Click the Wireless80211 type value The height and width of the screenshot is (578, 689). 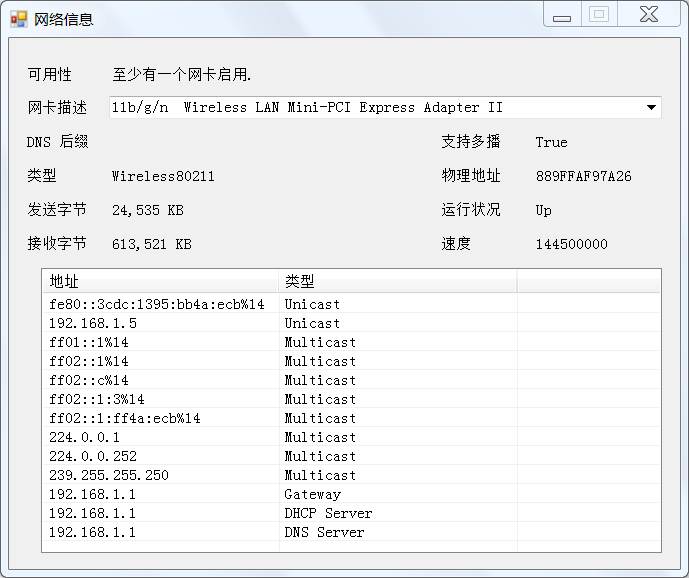(x=163, y=176)
